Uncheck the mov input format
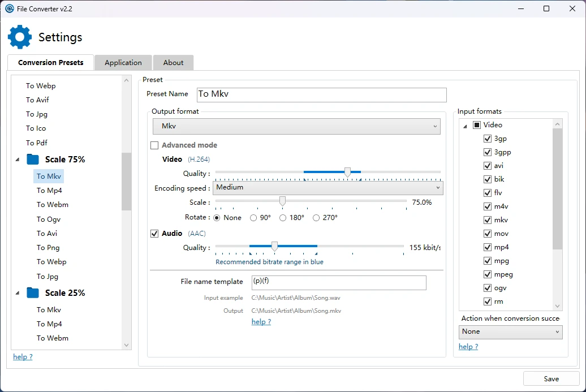 click(488, 234)
